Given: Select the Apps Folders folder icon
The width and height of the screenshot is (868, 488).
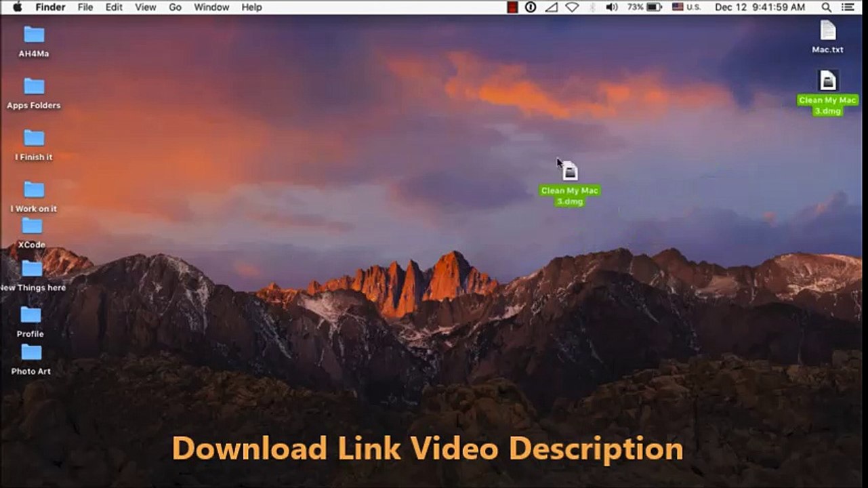Looking at the screenshot, I should click(34, 86).
